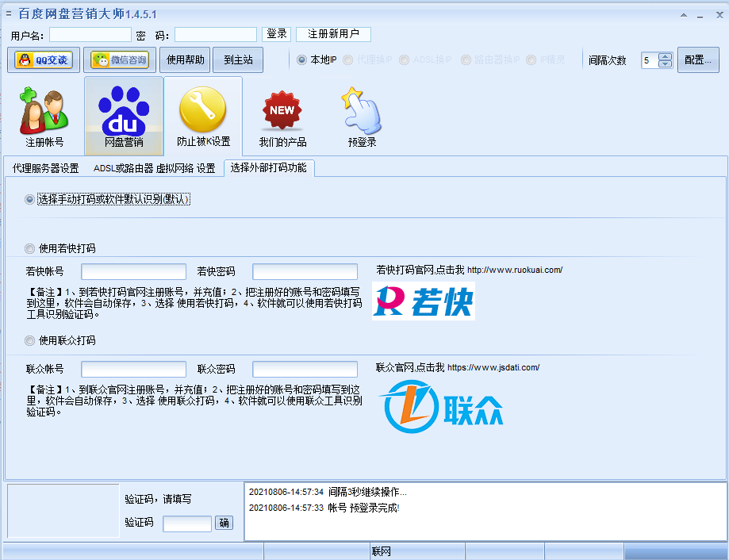Open the 注册帐号 section icon
Viewport: 729px width, 560px height.
point(44,117)
